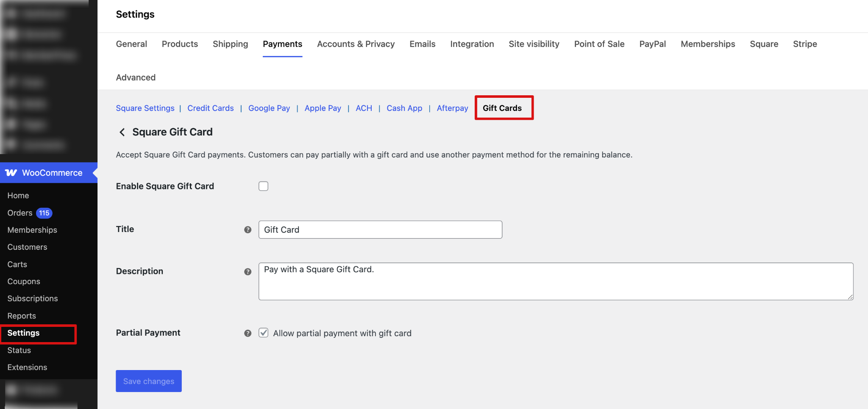Open the help tooltip beside Partial Payment
868x409 pixels.
(248, 334)
